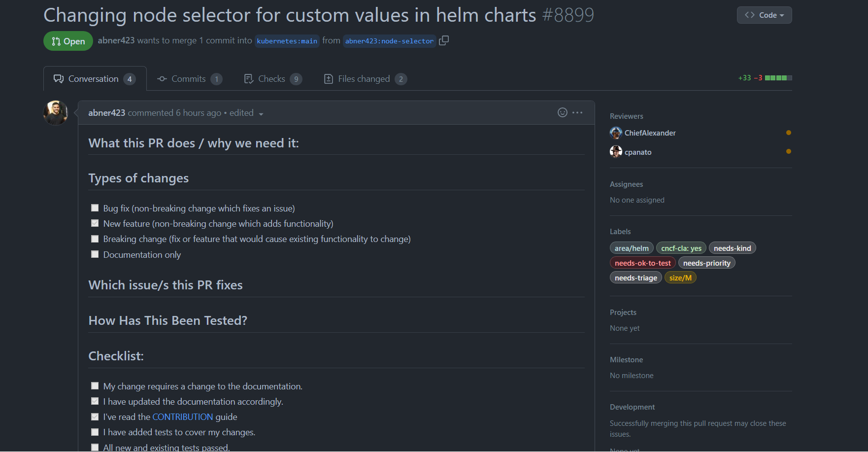Open the comment's three-dot options menu
Image resolution: width=868 pixels, height=452 pixels.
pyautogui.click(x=577, y=112)
